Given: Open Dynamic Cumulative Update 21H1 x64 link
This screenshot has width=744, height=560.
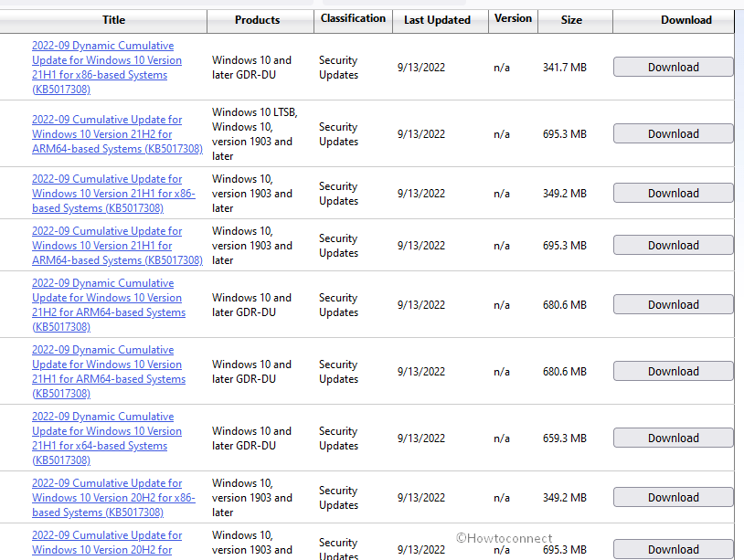Looking at the screenshot, I should (106, 438).
